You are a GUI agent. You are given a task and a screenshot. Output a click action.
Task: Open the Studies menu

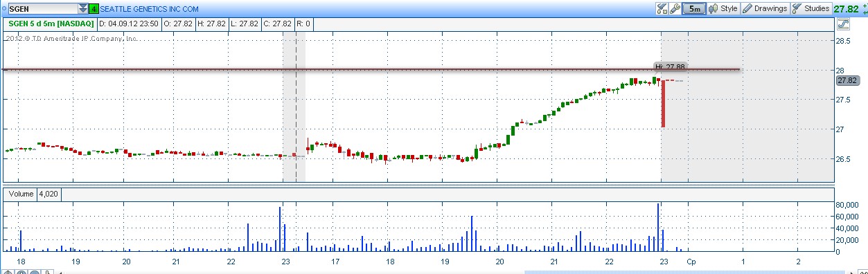(x=811, y=9)
